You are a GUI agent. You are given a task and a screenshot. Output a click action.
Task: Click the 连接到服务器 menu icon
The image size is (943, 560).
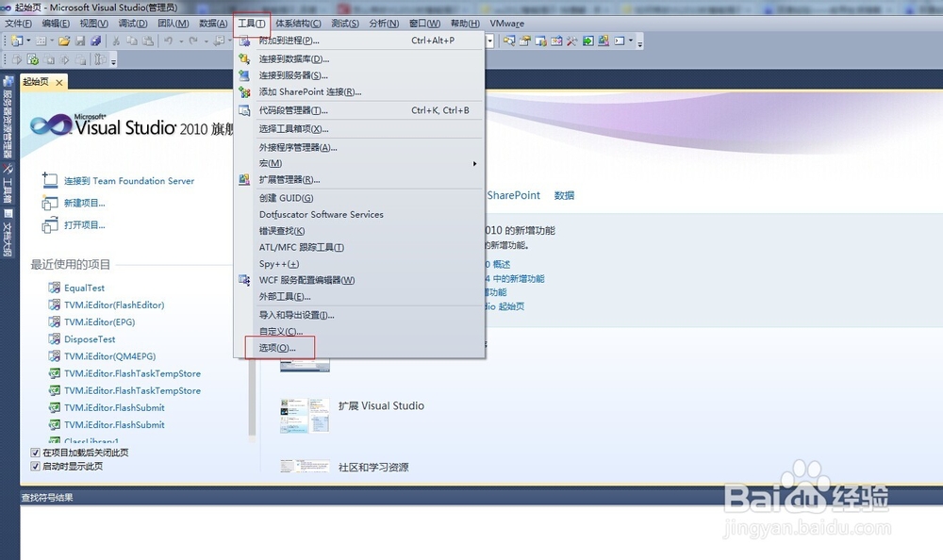click(x=244, y=75)
